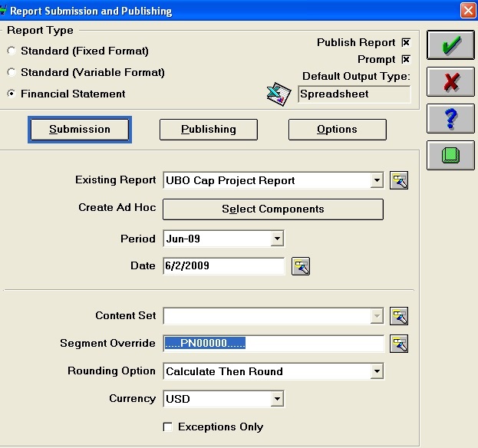Uncheck the Publish Report checkbox

click(406, 43)
